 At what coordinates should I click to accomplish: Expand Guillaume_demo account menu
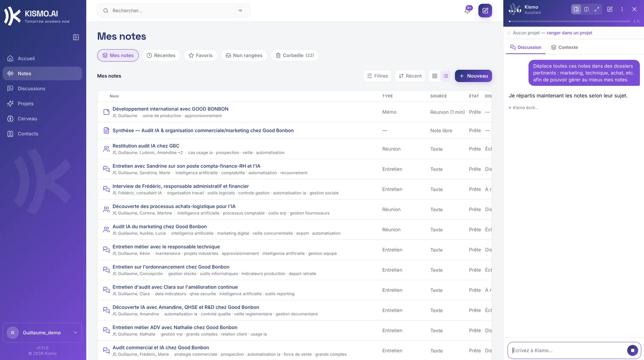click(x=42, y=333)
